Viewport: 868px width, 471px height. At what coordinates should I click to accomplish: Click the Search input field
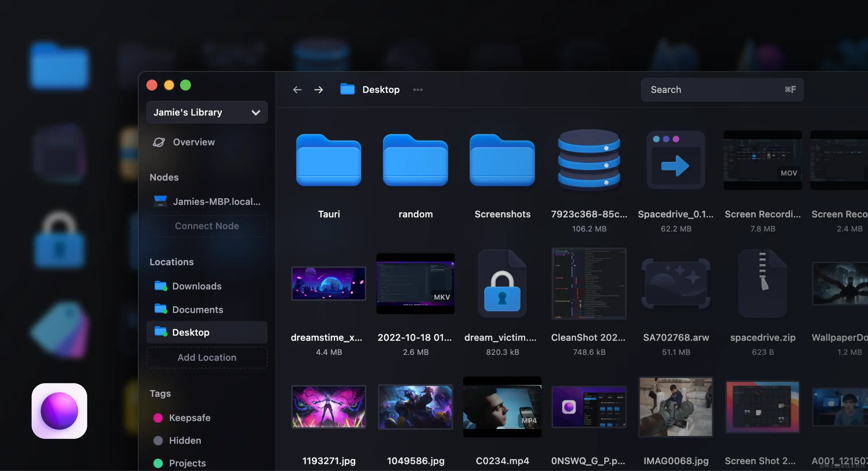(722, 89)
